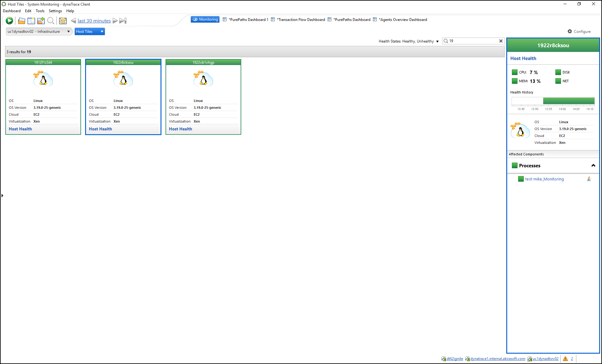Click lock icon beside dynatrace1.internal.akirasoft.com
Image resolution: width=602 pixels, height=364 pixels.
[467, 359]
